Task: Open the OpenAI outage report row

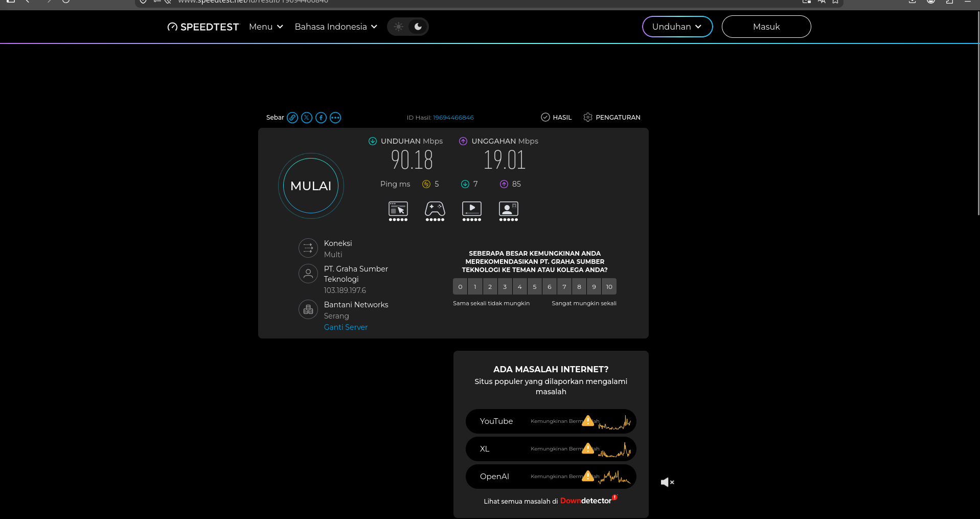Action: click(x=551, y=477)
